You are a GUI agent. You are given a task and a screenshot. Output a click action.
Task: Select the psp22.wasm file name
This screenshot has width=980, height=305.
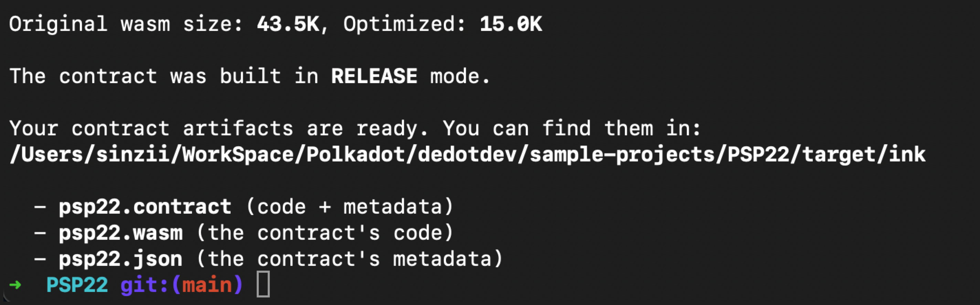(120, 233)
